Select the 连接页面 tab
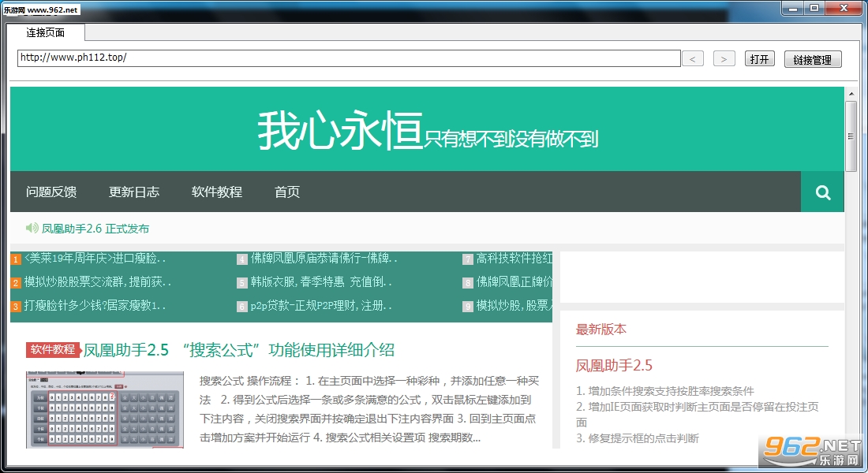Screen dimensions: 868x473 [46, 32]
